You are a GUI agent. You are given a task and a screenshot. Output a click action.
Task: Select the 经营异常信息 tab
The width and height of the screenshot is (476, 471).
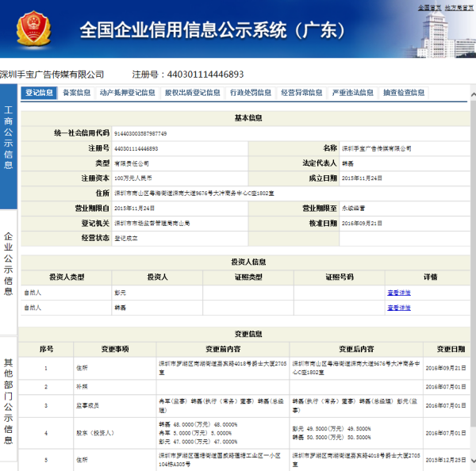click(301, 93)
